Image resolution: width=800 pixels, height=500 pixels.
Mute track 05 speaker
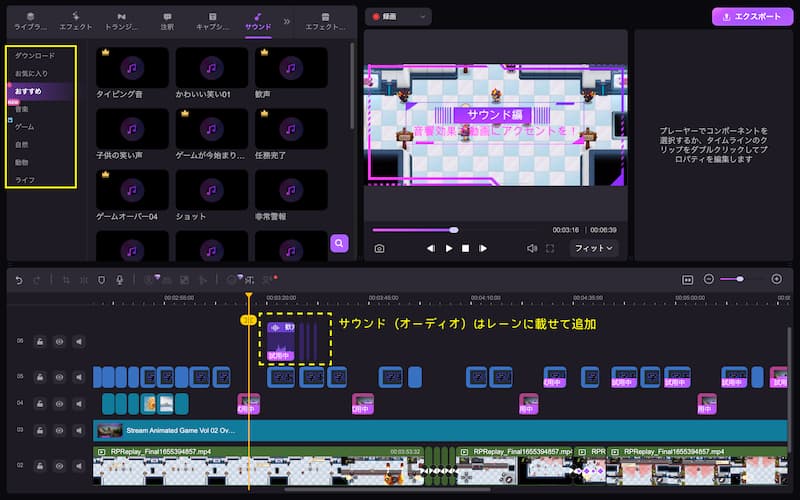(x=79, y=377)
